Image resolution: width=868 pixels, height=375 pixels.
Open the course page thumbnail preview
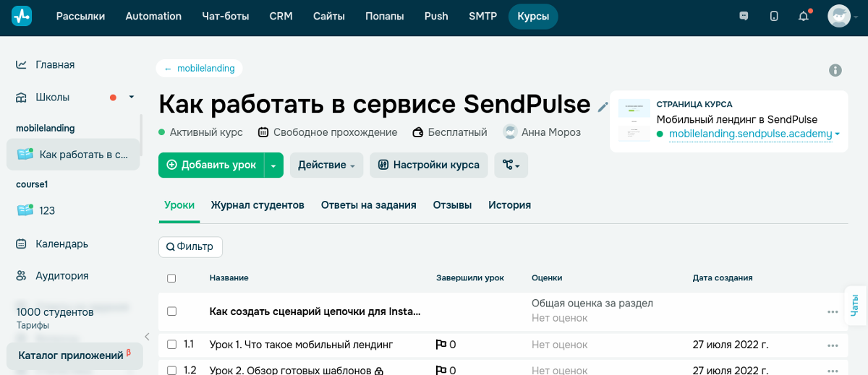coord(634,120)
